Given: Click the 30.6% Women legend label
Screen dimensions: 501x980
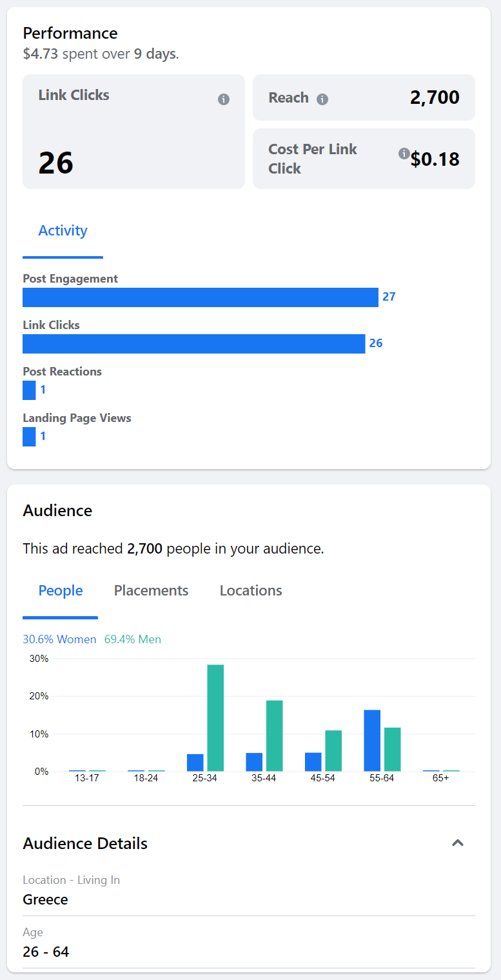Looking at the screenshot, I should 59,639.
